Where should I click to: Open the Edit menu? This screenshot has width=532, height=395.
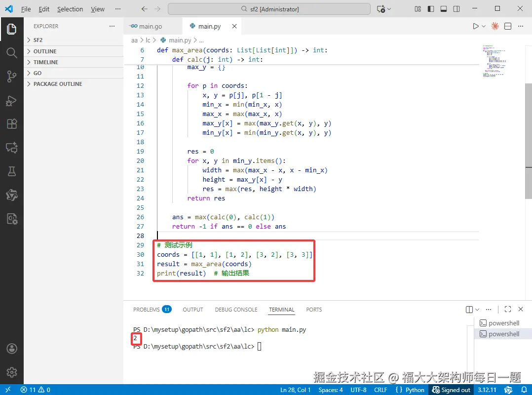coord(44,9)
